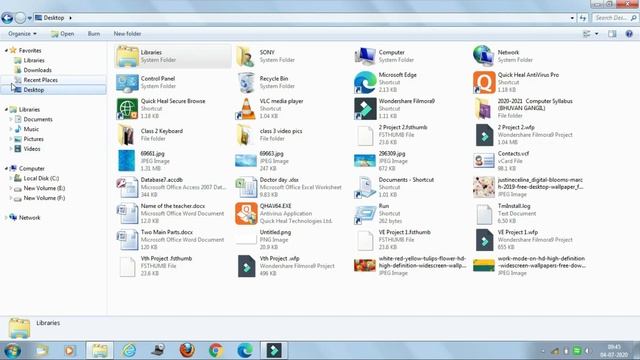The width and height of the screenshot is (640, 360).
Task: Click the refresh button beside address bar
Action: tap(582, 18)
